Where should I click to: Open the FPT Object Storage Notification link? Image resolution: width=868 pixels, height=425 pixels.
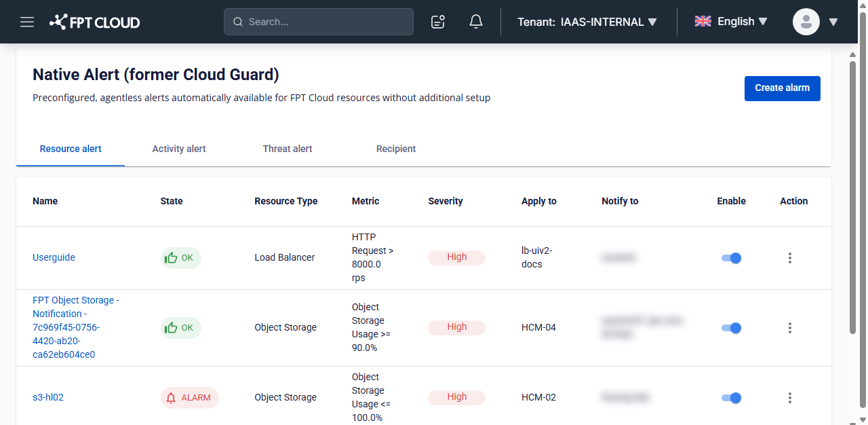click(x=76, y=327)
